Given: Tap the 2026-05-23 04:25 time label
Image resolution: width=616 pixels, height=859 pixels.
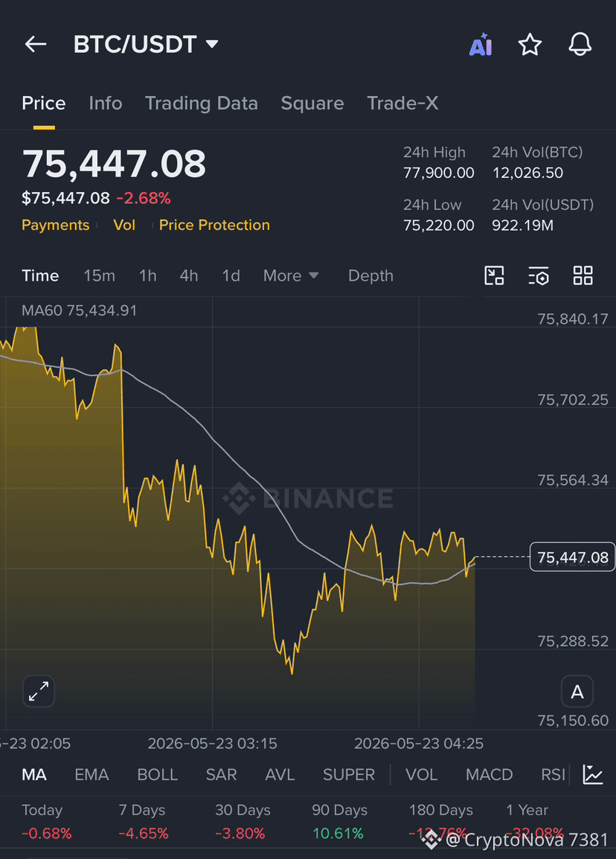Looking at the screenshot, I should (x=419, y=744).
